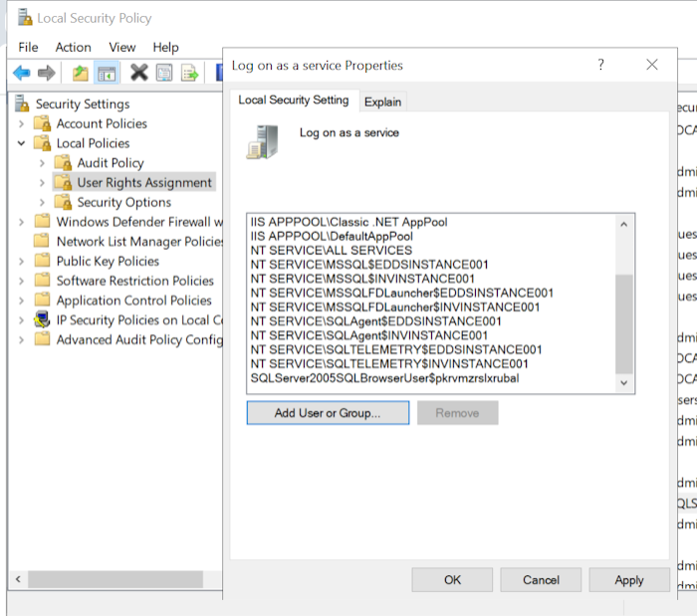Expand the Account Policies node
Viewport: 697px width, 616px height.
[21, 124]
